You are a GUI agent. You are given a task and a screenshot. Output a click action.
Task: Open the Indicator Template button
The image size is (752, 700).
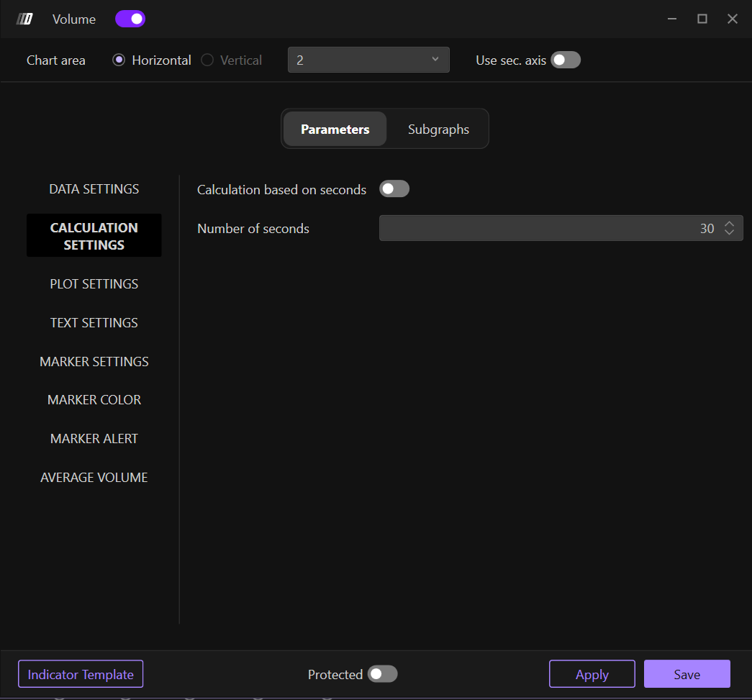pos(81,675)
